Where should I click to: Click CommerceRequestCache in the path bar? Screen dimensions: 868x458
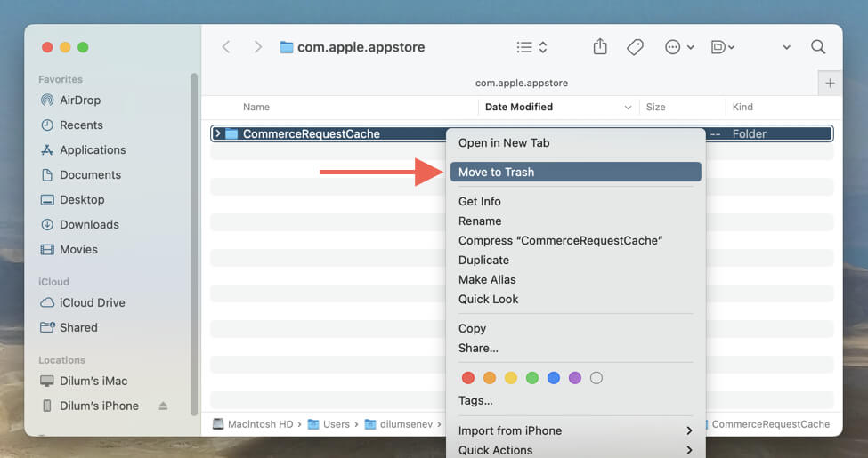[770, 424]
